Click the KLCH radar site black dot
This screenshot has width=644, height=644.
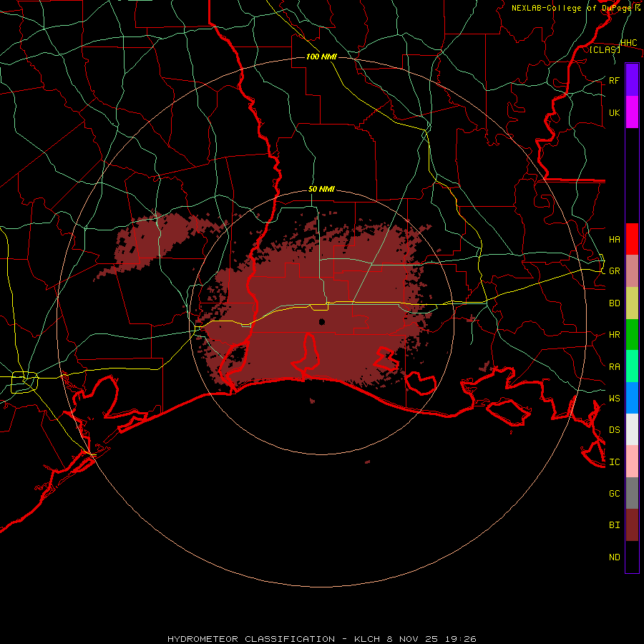(321, 321)
